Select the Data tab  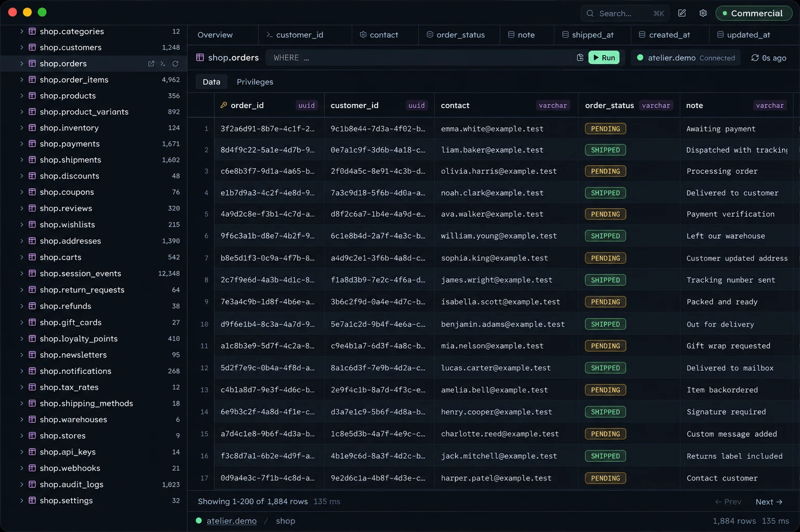(211, 82)
